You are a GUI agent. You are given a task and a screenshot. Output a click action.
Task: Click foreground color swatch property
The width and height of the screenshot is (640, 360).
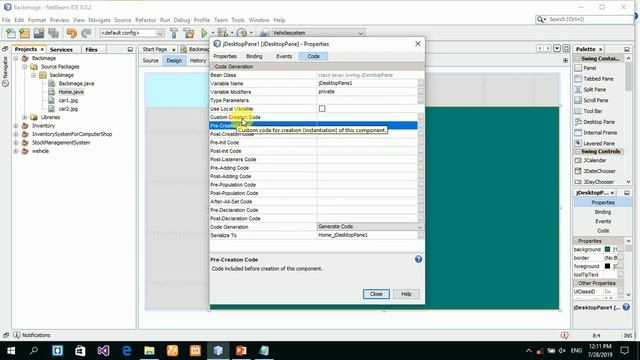[x=607, y=266]
